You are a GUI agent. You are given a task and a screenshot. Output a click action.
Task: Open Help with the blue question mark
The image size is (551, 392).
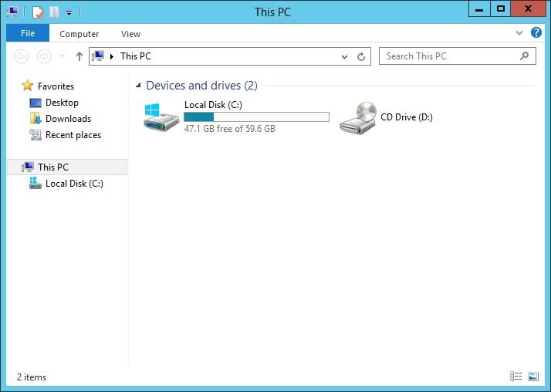tap(536, 33)
